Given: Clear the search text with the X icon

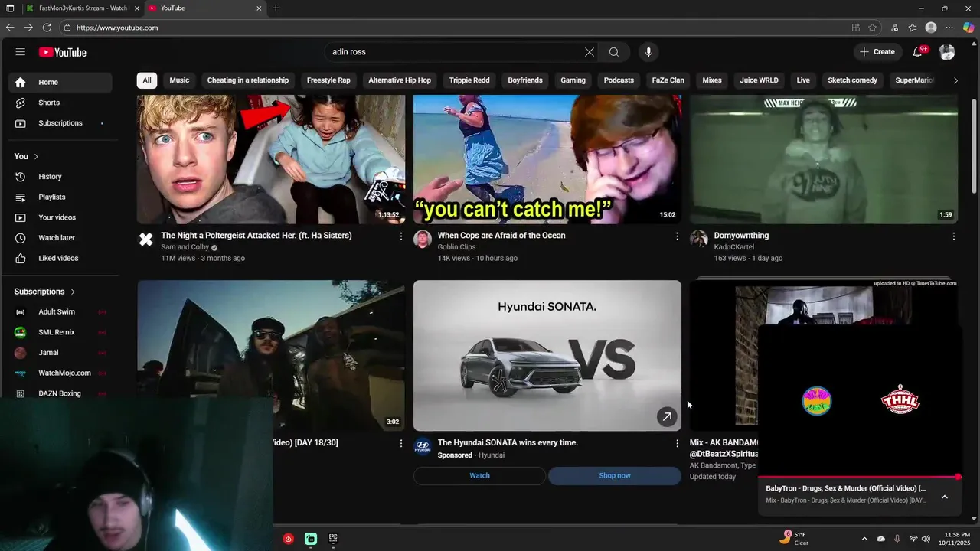Looking at the screenshot, I should point(590,52).
